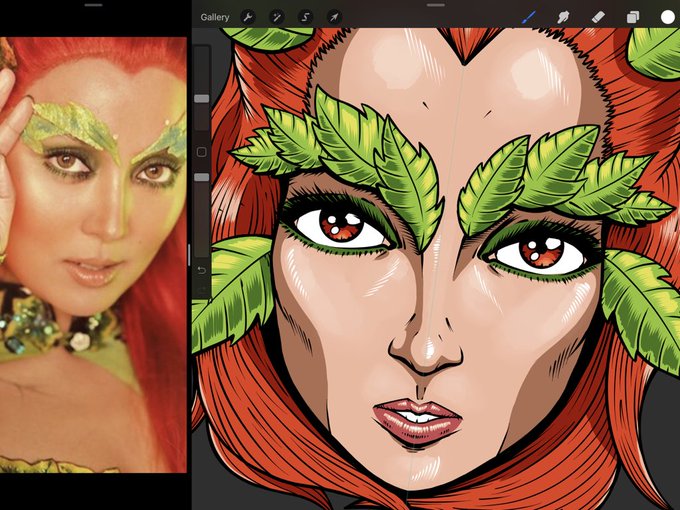Return to the Gallery in Procreate

[215, 17]
